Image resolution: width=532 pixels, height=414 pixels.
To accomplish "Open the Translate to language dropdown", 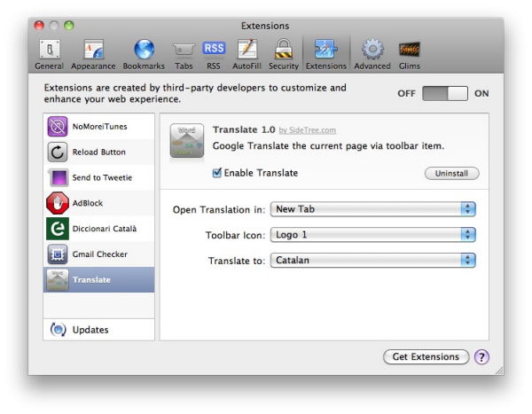I will click(x=373, y=261).
